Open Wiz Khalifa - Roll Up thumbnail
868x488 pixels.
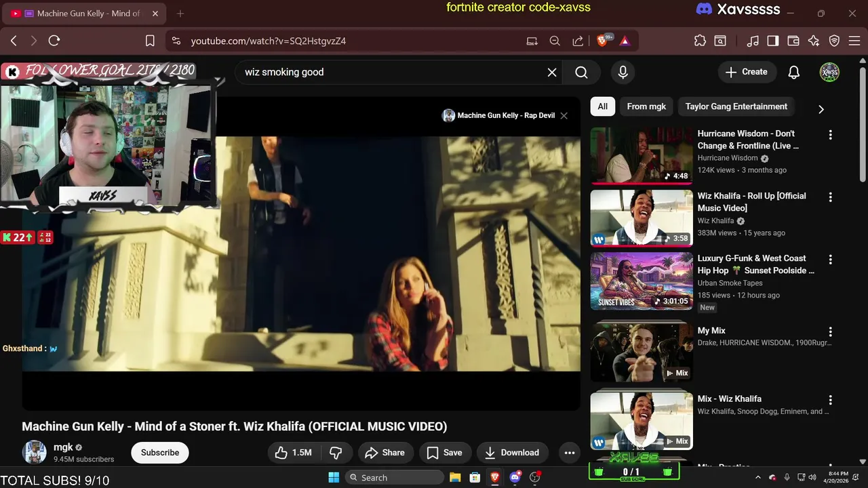pyautogui.click(x=642, y=218)
